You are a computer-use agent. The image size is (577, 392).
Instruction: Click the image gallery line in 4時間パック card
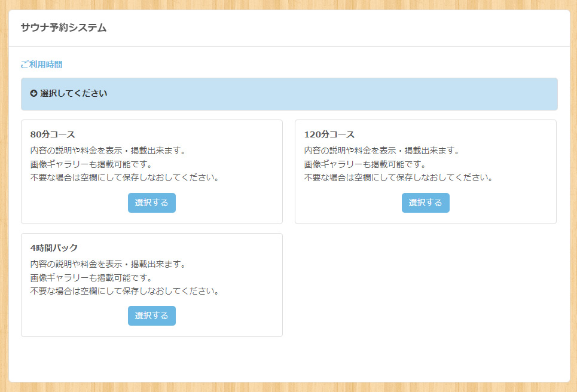click(x=91, y=278)
